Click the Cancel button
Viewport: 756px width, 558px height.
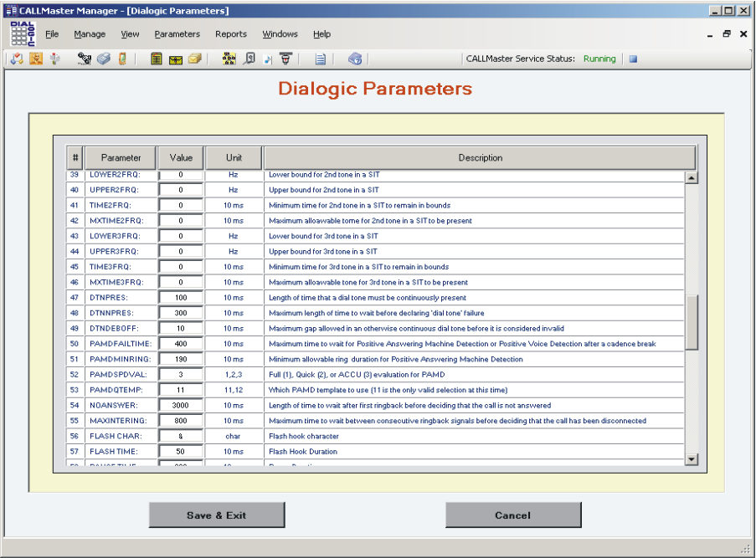point(513,515)
